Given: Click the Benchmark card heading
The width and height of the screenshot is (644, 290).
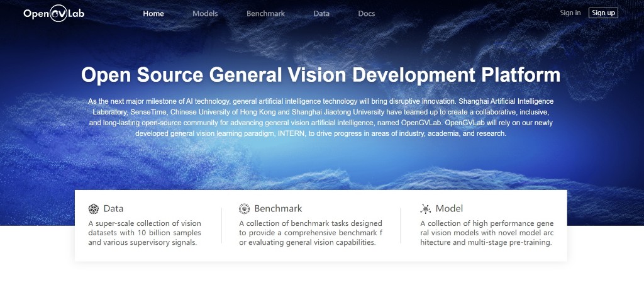Looking at the screenshot, I should click(278, 209).
